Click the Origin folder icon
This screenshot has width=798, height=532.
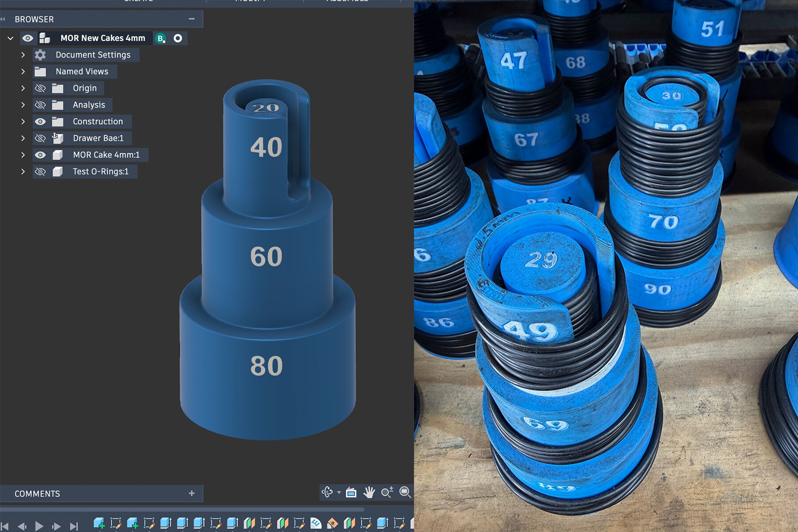click(58, 88)
